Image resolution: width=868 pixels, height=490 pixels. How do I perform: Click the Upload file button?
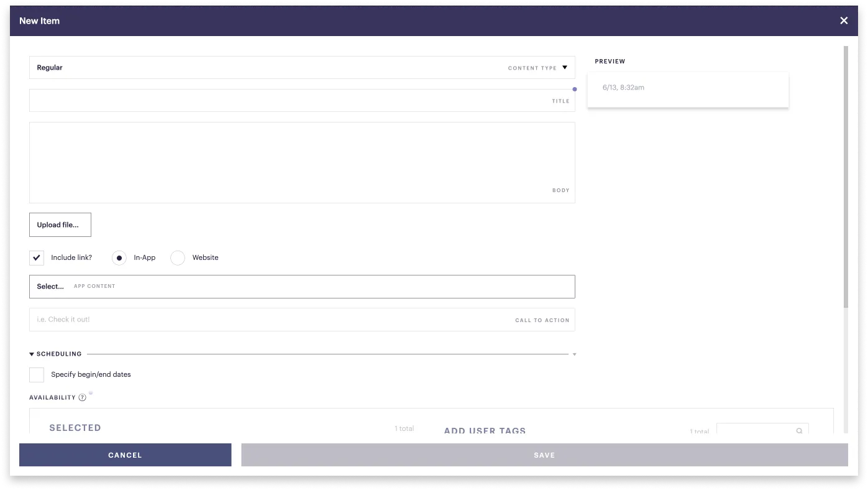point(60,225)
